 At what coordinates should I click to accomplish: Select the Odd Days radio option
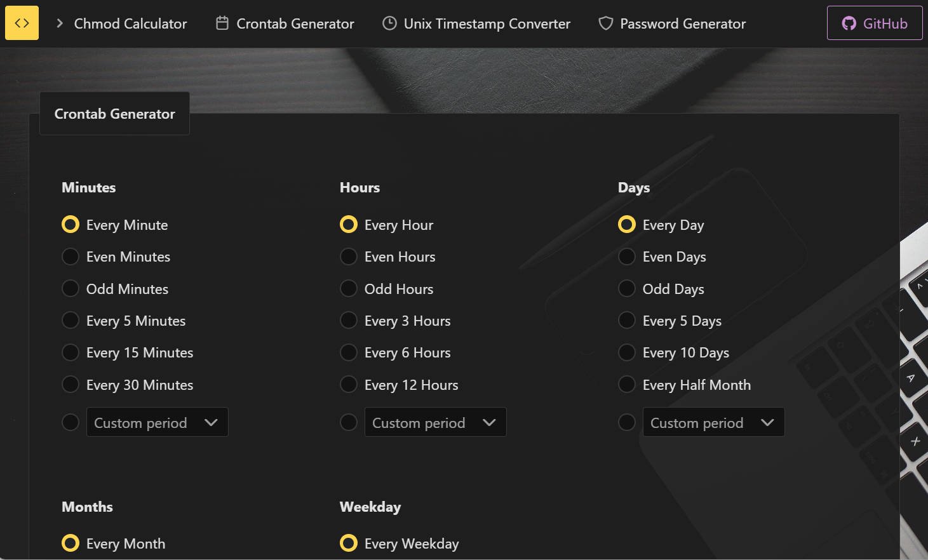point(627,289)
